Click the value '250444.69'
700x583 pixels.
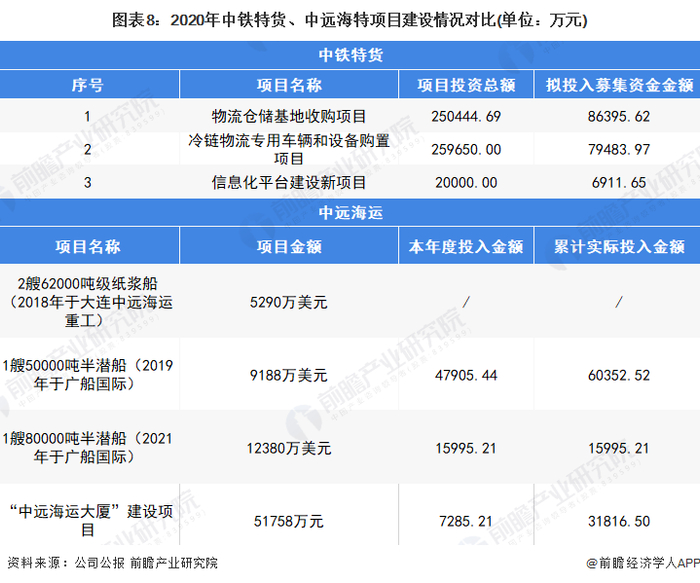point(466,117)
